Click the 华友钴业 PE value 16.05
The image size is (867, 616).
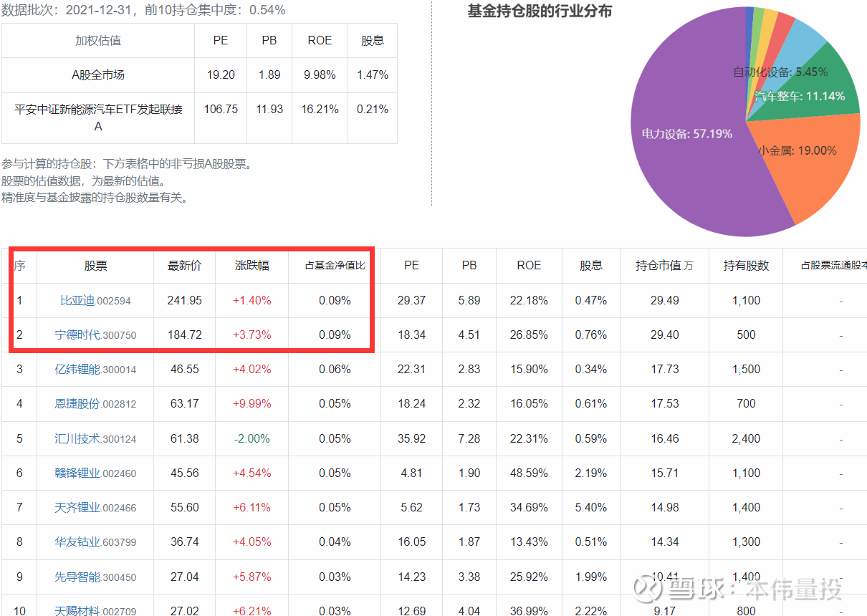click(411, 542)
